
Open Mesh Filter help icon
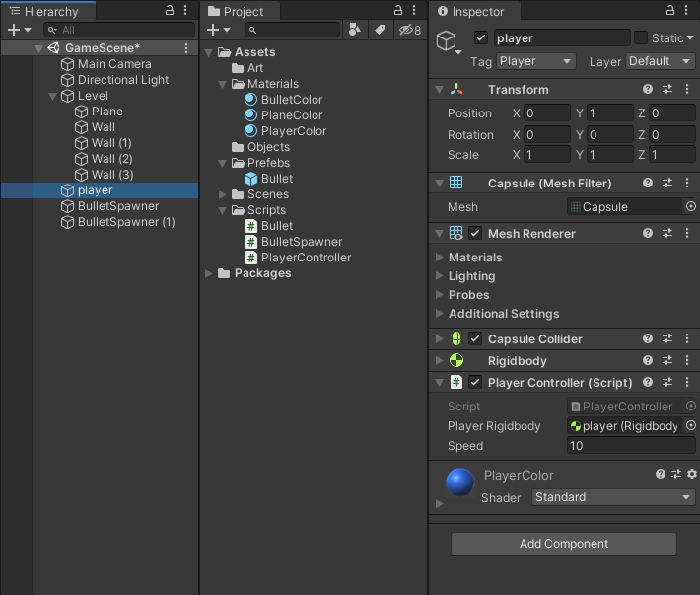tap(648, 183)
